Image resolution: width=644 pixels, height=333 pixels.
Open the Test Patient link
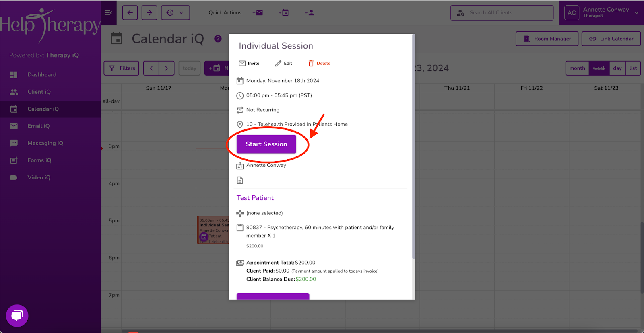click(x=255, y=198)
